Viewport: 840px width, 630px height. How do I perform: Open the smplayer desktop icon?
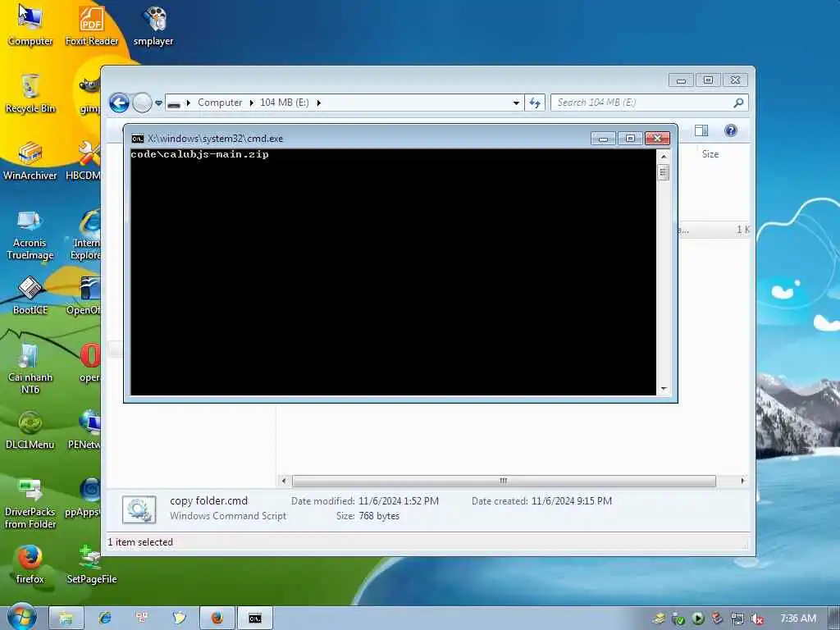click(153, 25)
